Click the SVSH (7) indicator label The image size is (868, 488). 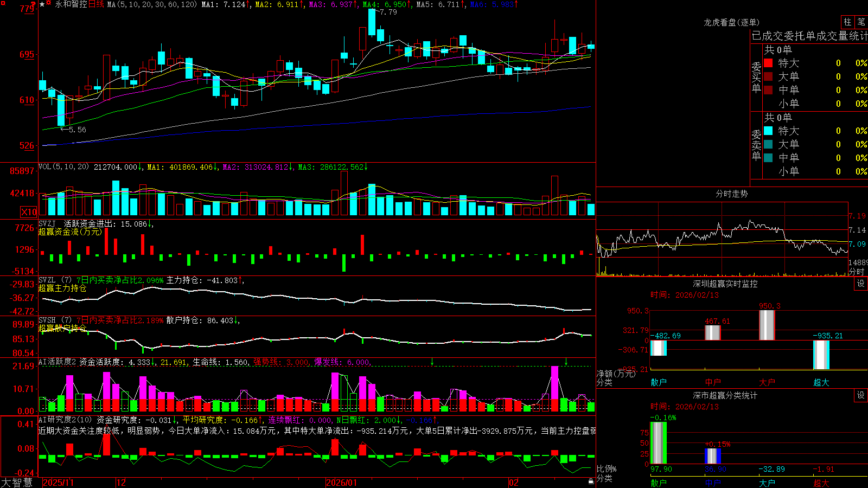click(55, 320)
